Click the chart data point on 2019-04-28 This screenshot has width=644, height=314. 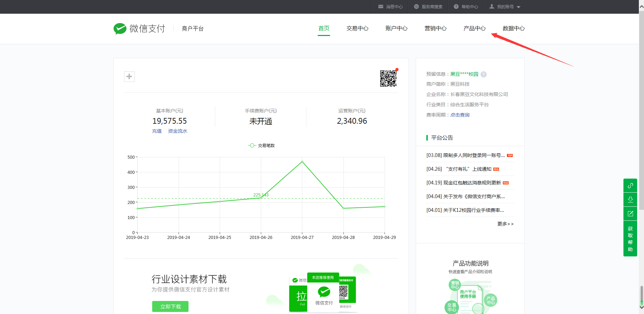pyautogui.click(x=343, y=208)
